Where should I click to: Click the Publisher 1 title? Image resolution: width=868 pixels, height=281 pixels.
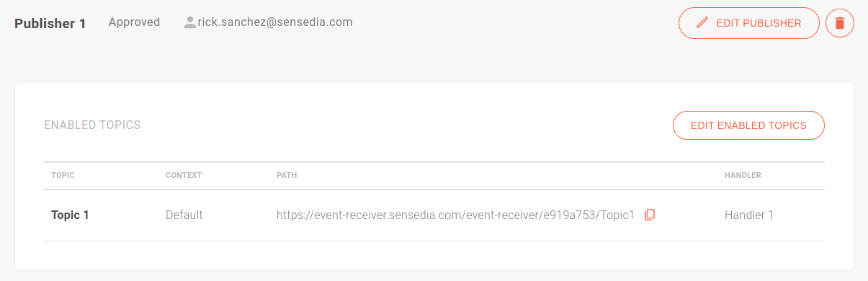(x=50, y=23)
